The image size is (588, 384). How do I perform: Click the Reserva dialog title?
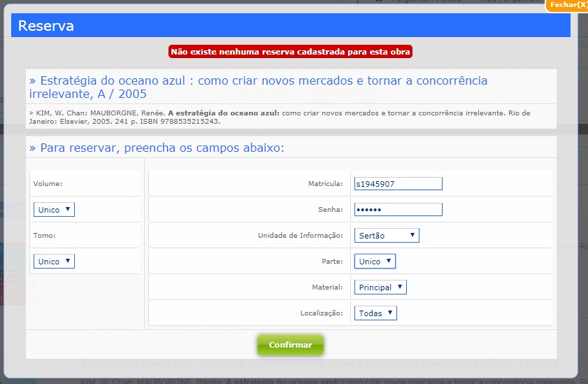45,25
